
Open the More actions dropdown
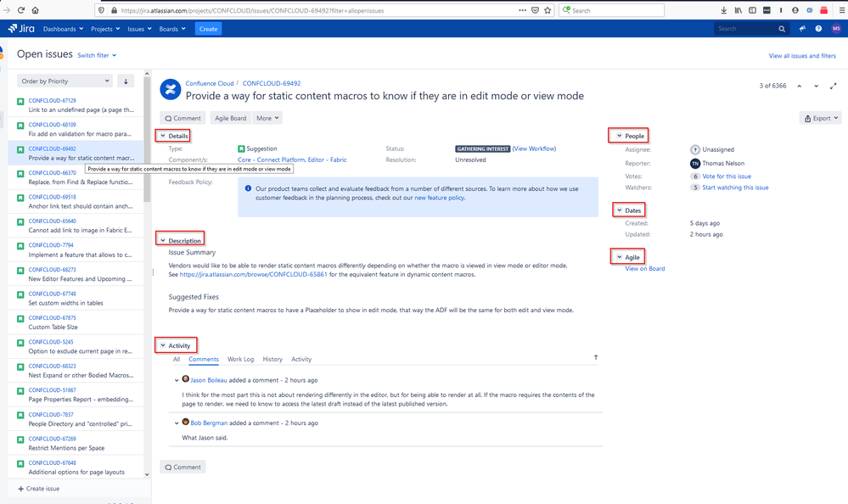pyautogui.click(x=267, y=119)
